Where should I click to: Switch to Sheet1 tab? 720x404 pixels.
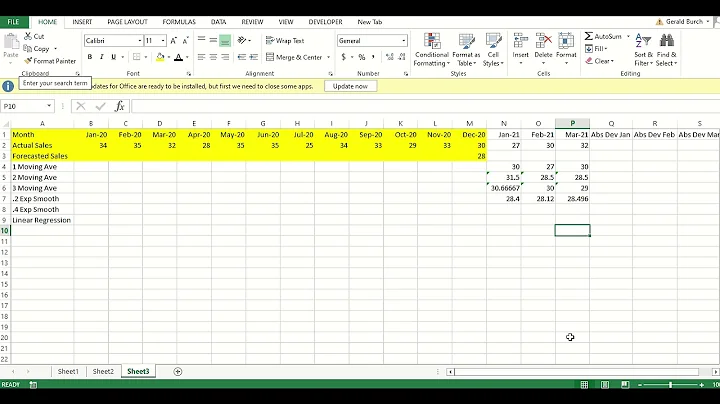pyautogui.click(x=68, y=371)
